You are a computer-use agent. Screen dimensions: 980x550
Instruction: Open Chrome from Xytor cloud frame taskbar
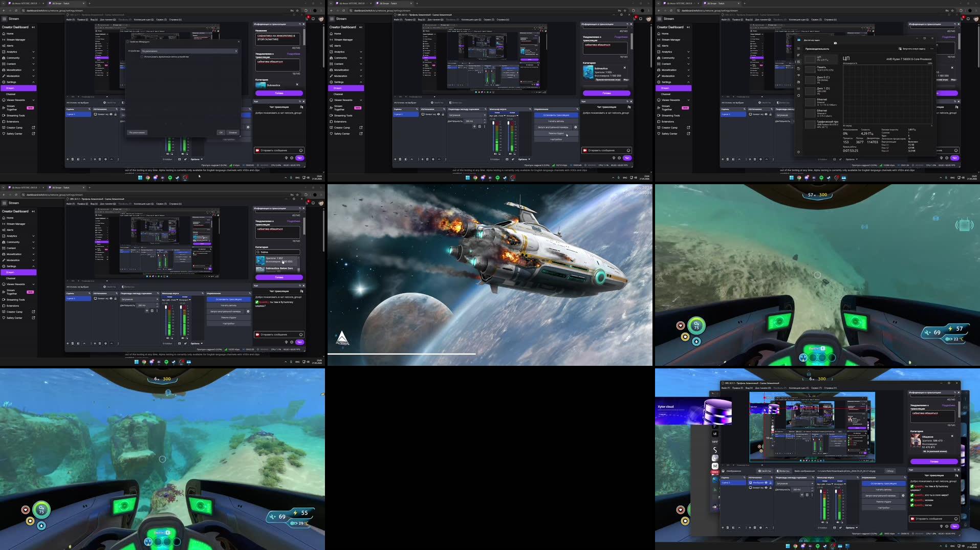(x=795, y=546)
